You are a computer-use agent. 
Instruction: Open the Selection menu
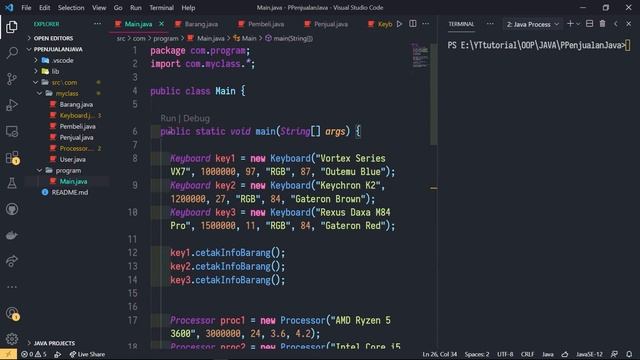pos(71,7)
